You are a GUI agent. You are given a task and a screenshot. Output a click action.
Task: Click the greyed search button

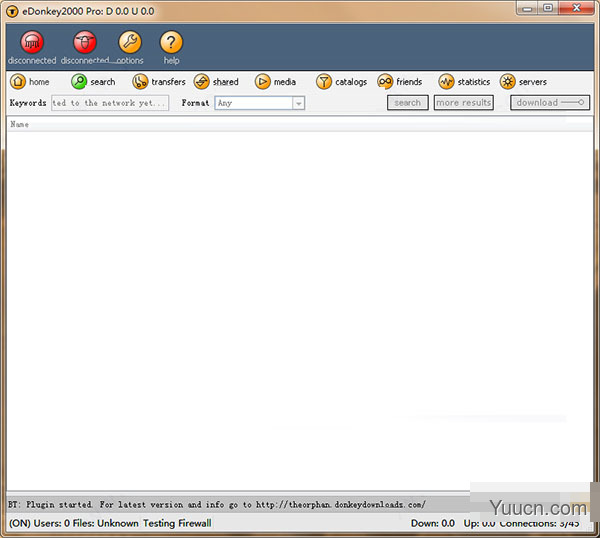coord(408,103)
